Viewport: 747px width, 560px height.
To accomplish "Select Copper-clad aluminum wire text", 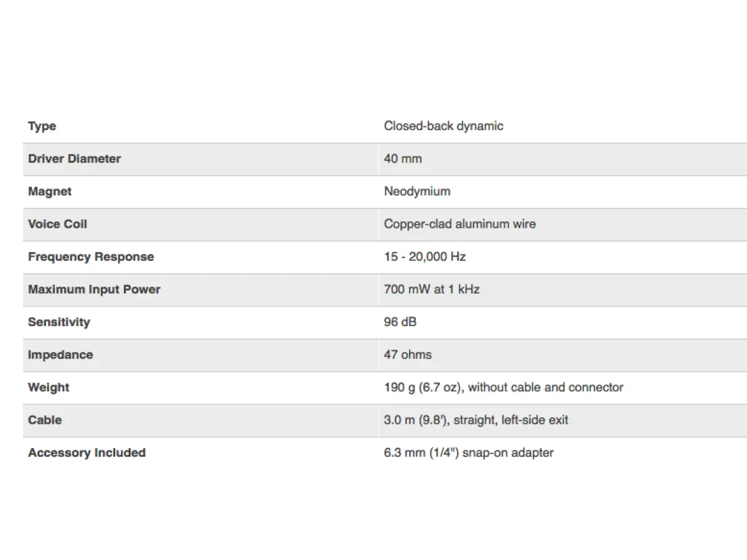I will pos(459,224).
